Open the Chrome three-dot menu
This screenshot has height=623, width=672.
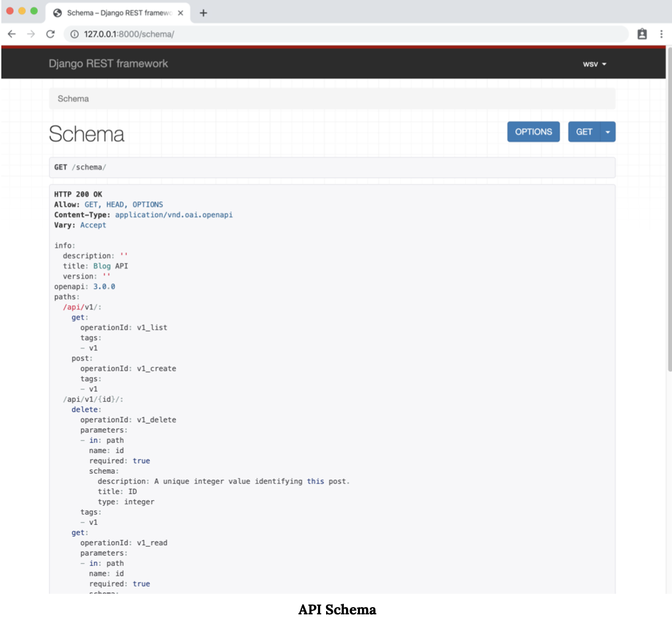[661, 34]
